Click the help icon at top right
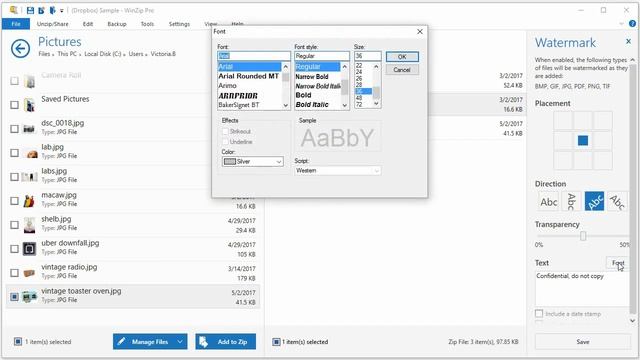This screenshot has height=360, width=640. coord(632,24)
